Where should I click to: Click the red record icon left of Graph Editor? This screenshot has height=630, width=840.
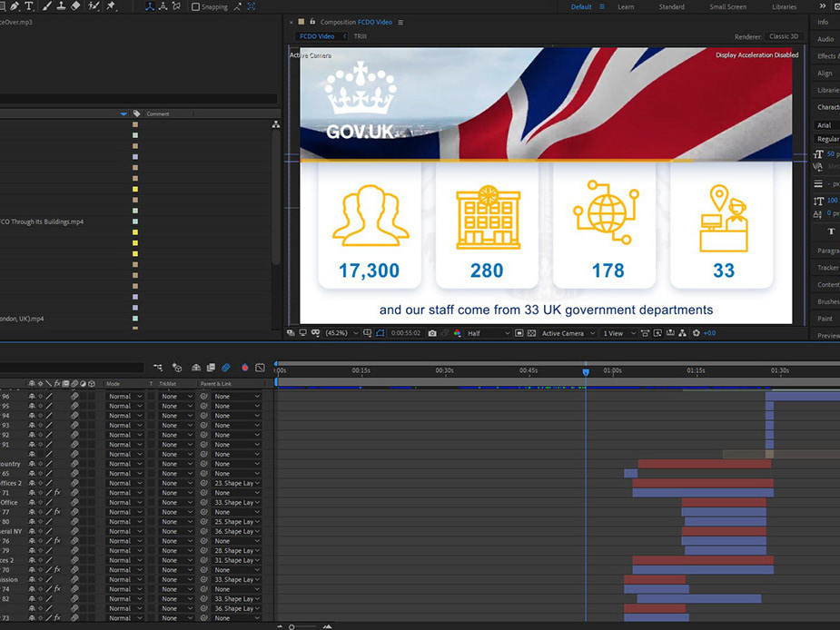point(245,368)
